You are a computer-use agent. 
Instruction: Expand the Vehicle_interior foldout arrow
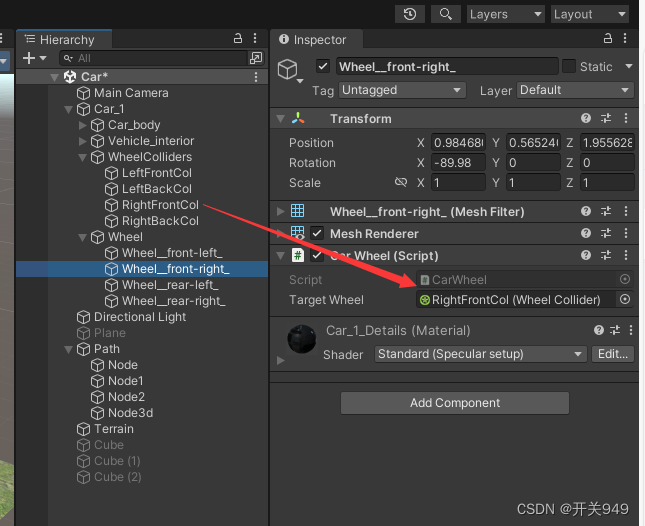coord(82,141)
